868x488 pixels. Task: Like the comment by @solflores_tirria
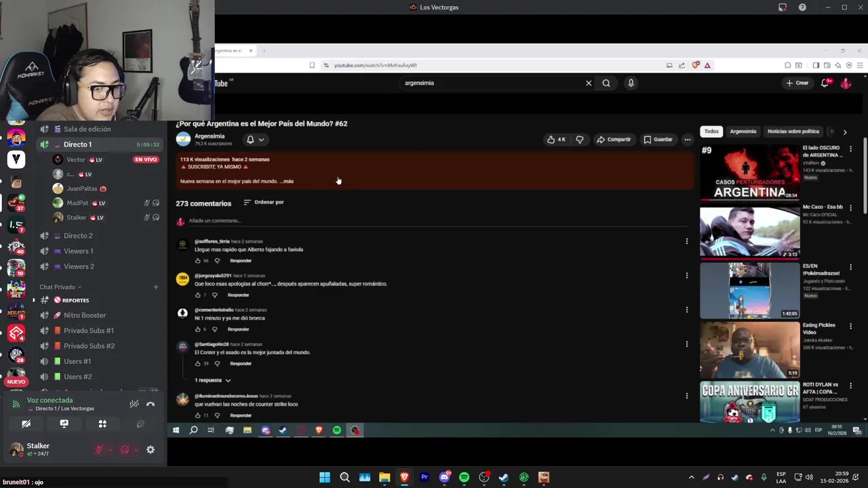pos(198,261)
